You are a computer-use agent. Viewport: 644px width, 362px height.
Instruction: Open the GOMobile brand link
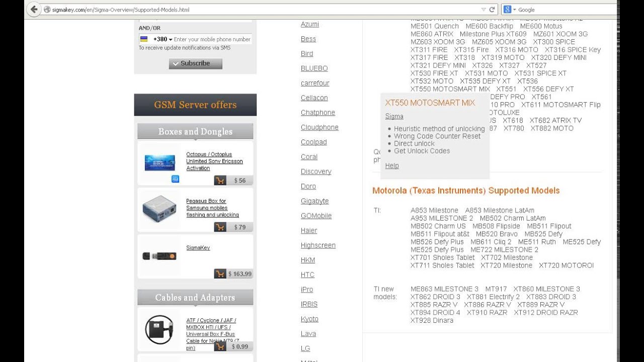pos(316,216)
